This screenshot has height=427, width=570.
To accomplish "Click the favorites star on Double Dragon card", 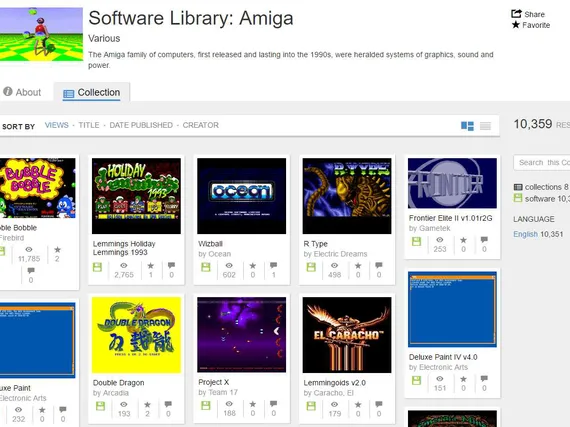I will [x=147, y=404].
